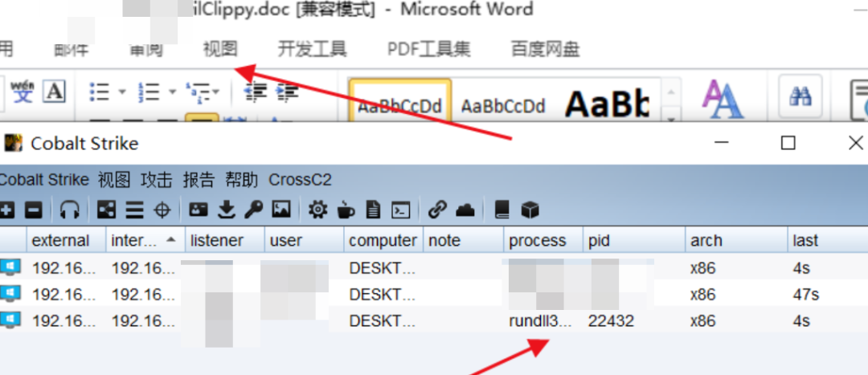Open the 视图 menu in Cobalt Strike
This screenshot has width=868, height=375.
click(114, 180)
